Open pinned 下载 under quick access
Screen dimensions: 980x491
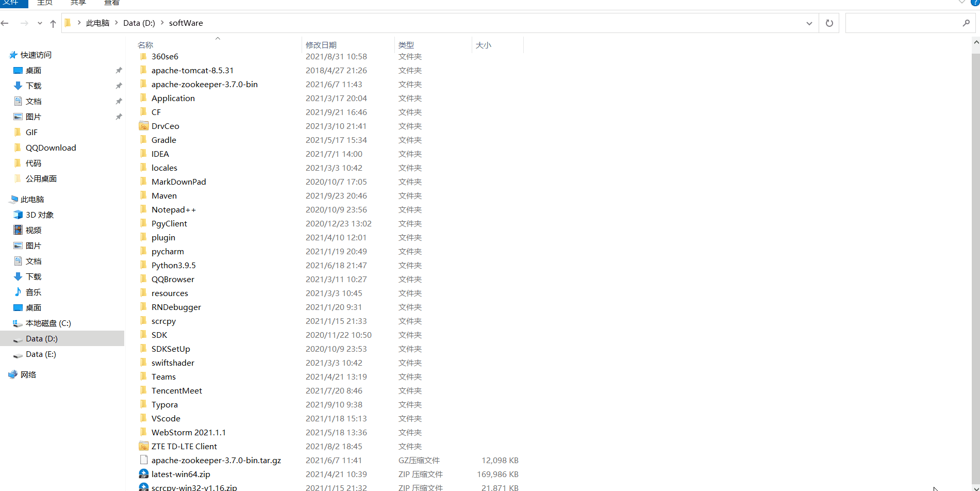point(33,86)
